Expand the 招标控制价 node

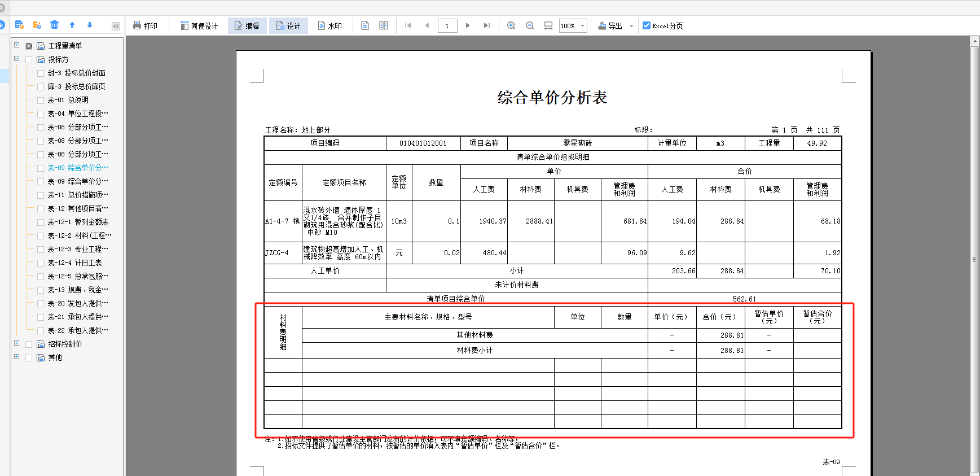[x=17, y=343]
